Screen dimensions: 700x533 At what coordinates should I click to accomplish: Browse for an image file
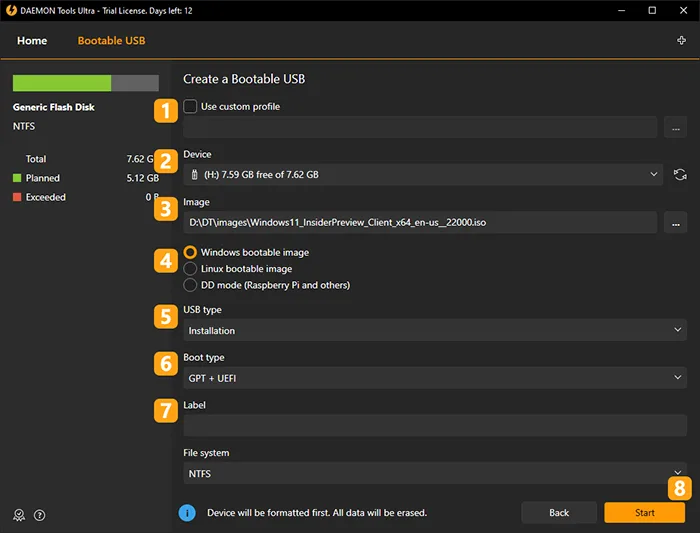point(676,222)
